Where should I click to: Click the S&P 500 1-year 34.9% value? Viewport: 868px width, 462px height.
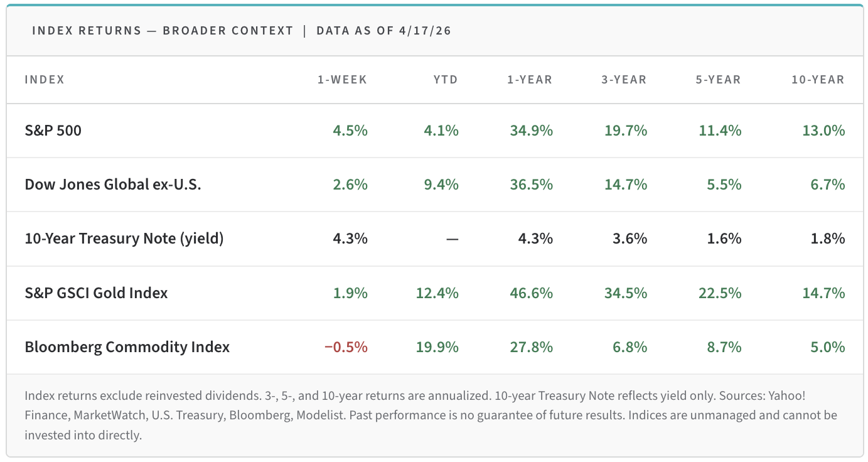531,131
